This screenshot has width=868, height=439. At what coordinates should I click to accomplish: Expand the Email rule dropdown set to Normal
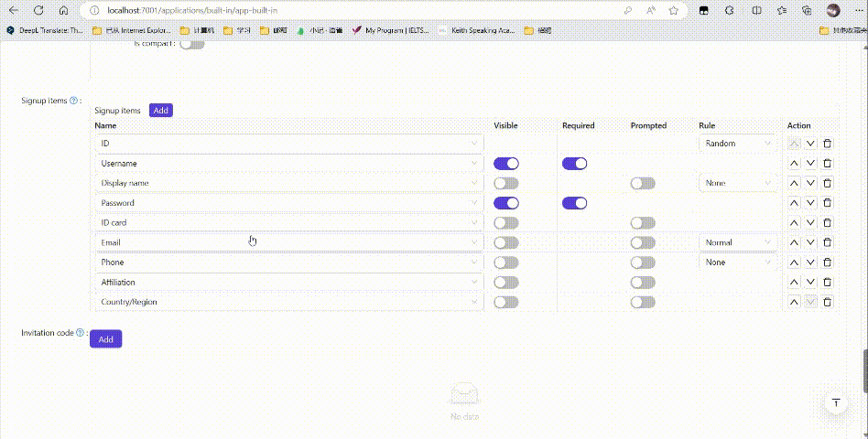(x=738, y=242)
